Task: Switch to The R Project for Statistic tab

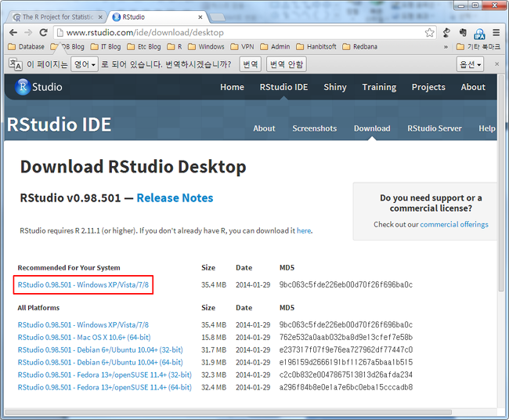Action: (x=57, y=17)
